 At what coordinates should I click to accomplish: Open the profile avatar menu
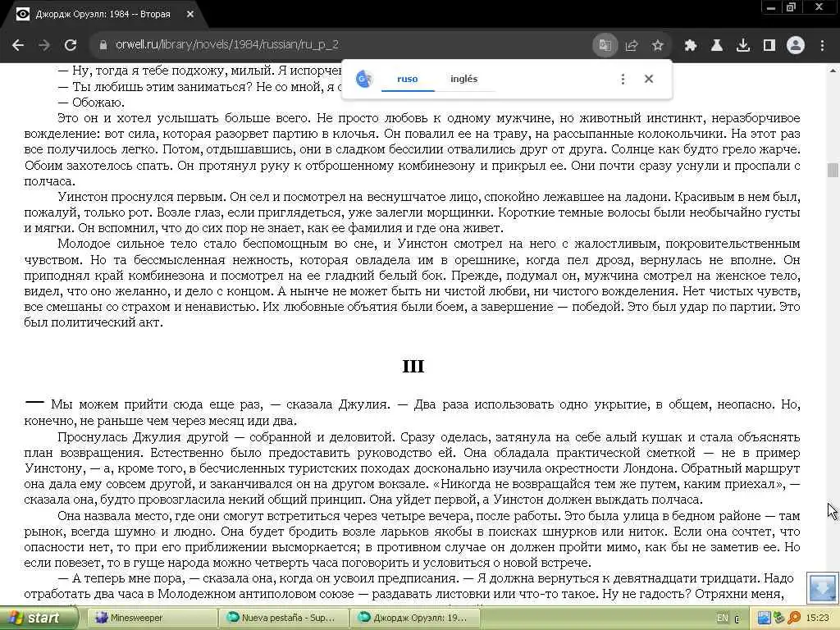click(x=796, y=46)
